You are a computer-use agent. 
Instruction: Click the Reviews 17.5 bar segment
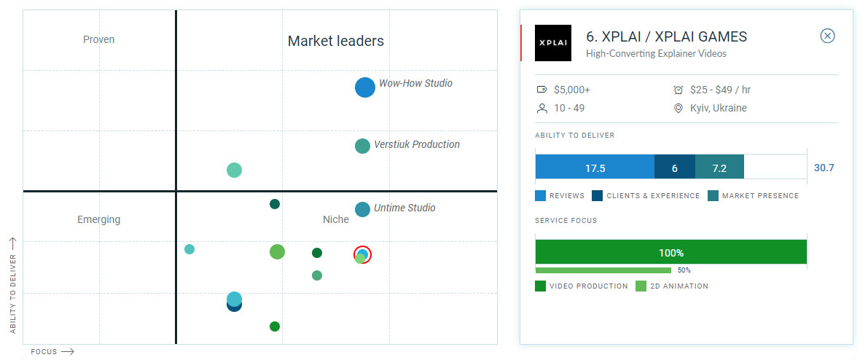pyautogui.click(x=595, y=168)
